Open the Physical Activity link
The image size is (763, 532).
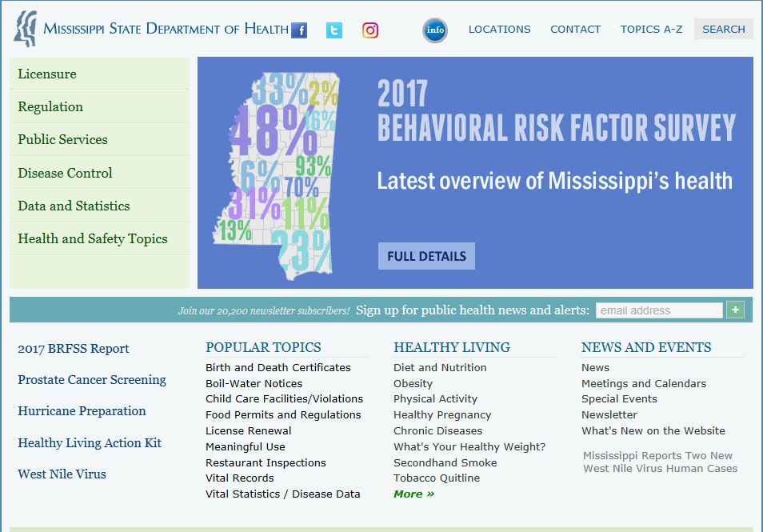(435, 399)
